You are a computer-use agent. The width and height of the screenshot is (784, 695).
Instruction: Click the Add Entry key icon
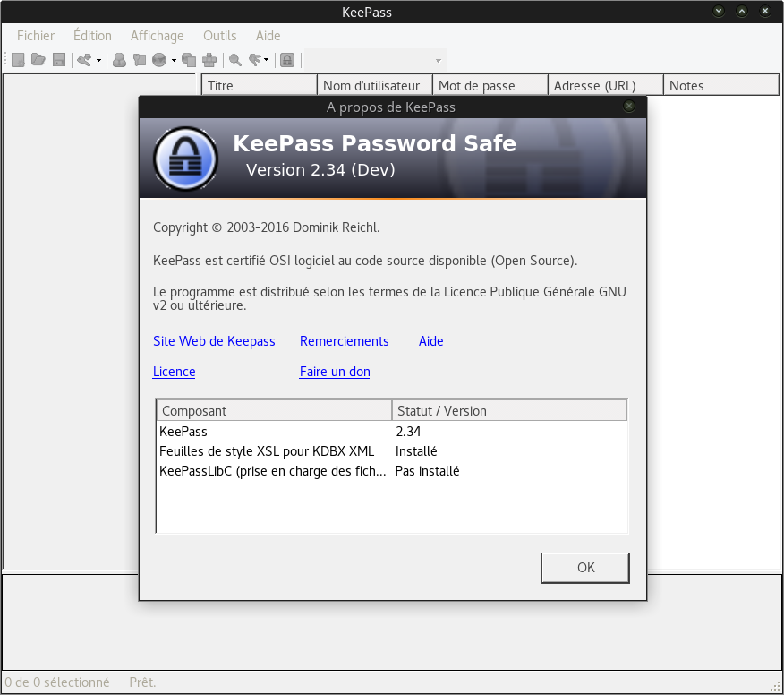click(x=84, y=60)
